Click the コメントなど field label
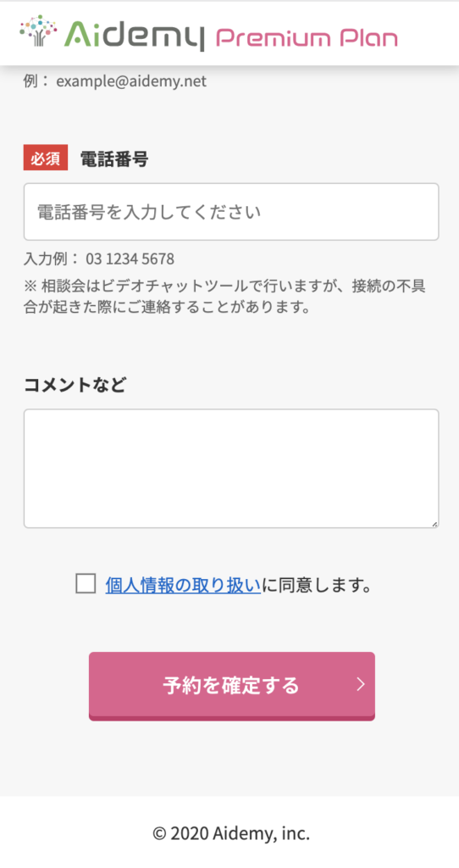 point(75,384)
